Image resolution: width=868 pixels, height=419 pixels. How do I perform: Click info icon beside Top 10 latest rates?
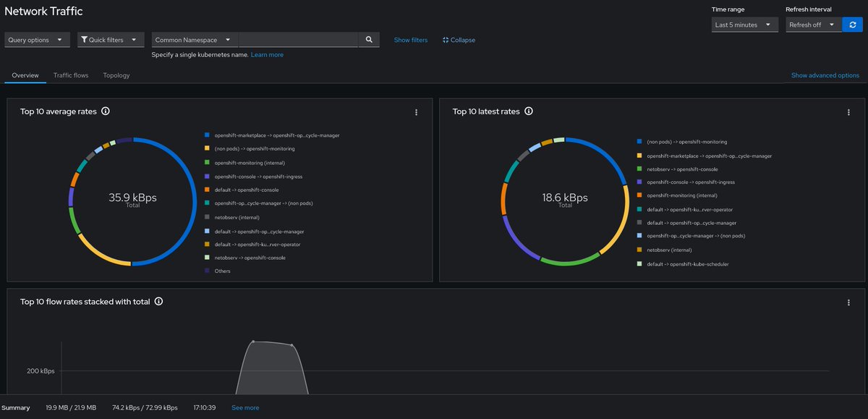click(529, 111)
